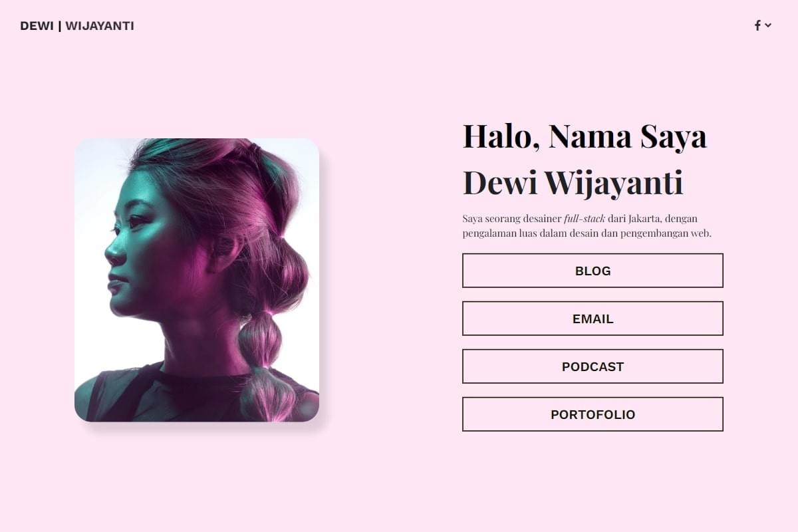Click the word 'desainer' in the description
Screen dimensions: 798x532
(543, 218)
